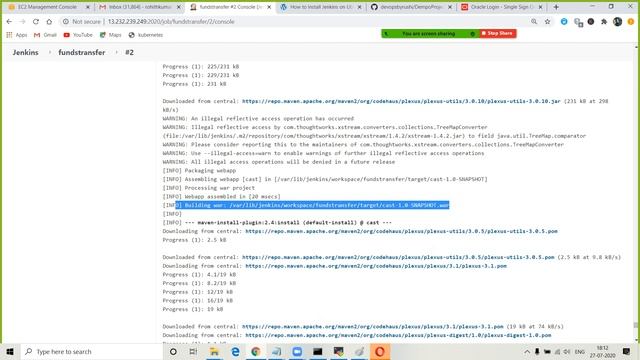Click the maven-install-plugin:2.4:install log line
640x360 pixels.
[x=277, y=223]
